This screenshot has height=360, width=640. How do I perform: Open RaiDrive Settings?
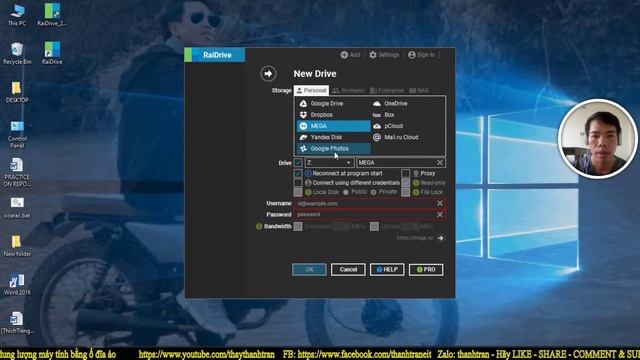coord(384,55)
